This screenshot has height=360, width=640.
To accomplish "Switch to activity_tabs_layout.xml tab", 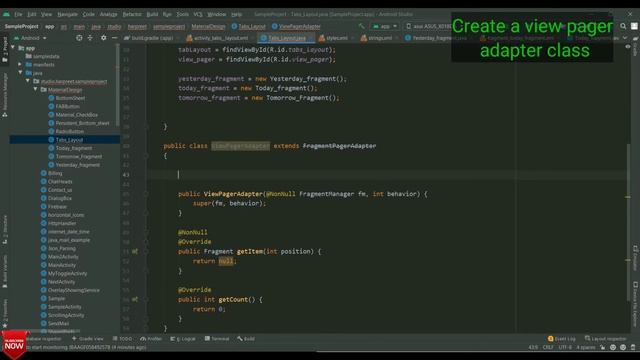I will 220,38.
